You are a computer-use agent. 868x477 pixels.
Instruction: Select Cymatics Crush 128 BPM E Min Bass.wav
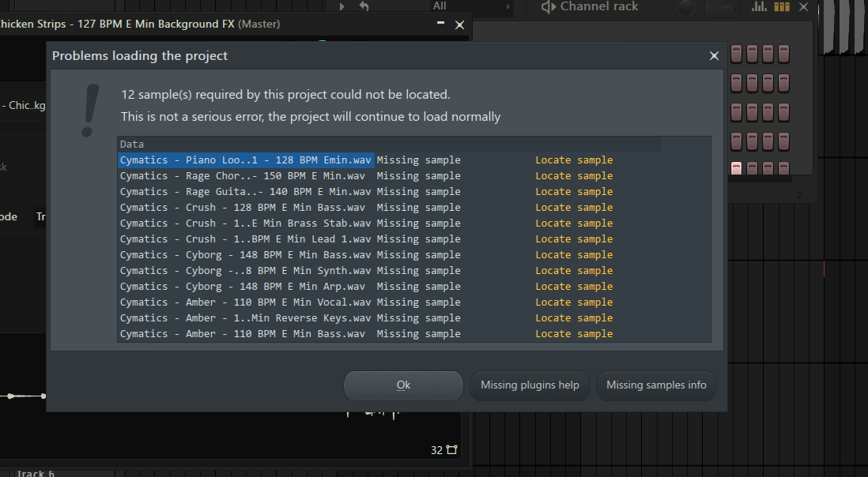point(243,207)
